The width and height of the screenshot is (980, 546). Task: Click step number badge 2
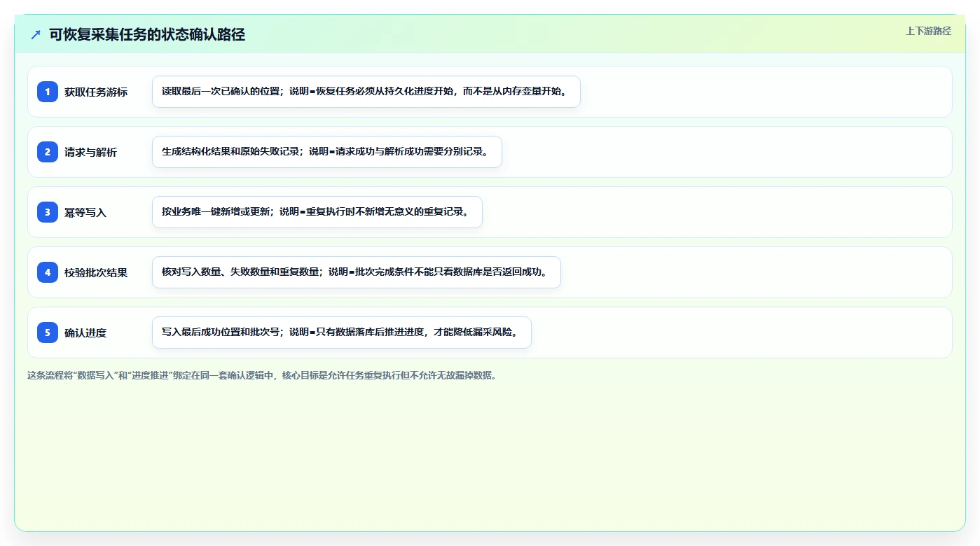(48, 151)
